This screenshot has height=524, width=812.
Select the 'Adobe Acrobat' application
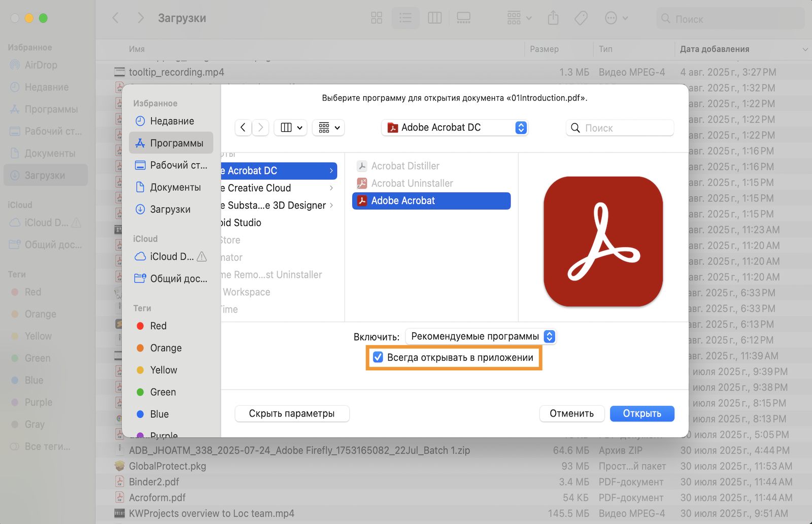coord(431,201)
